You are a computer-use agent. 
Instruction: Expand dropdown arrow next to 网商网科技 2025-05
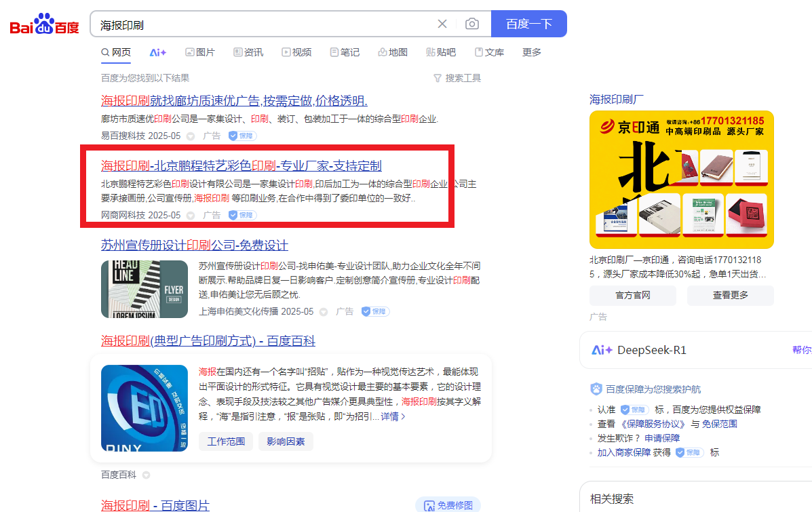pos(191,216)
